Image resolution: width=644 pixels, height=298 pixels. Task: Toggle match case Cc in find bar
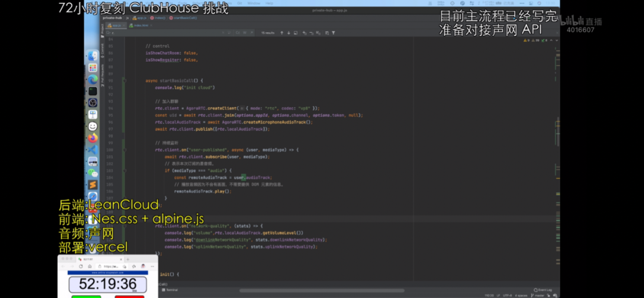237,32
